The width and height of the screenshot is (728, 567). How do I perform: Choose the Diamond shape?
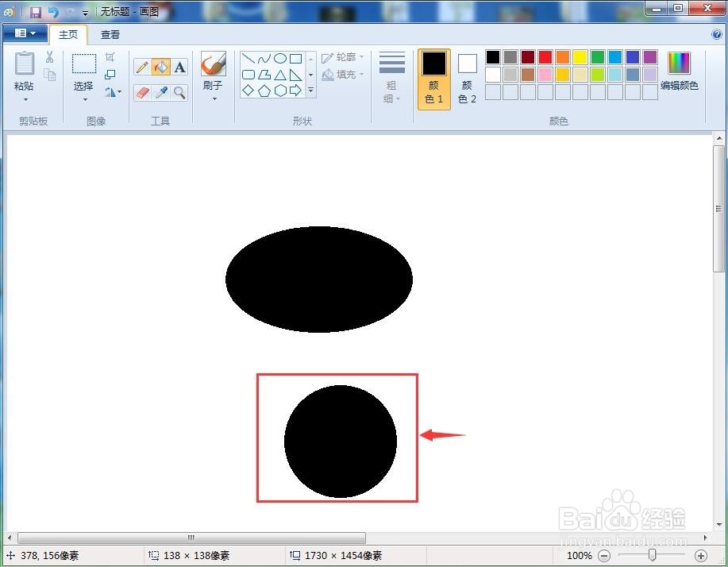click(248, 91)
